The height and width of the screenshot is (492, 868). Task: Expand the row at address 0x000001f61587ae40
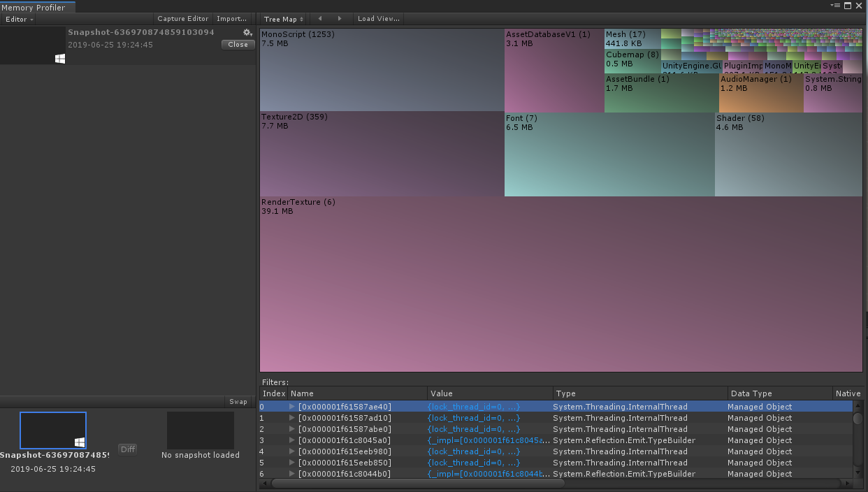[293, 407]
